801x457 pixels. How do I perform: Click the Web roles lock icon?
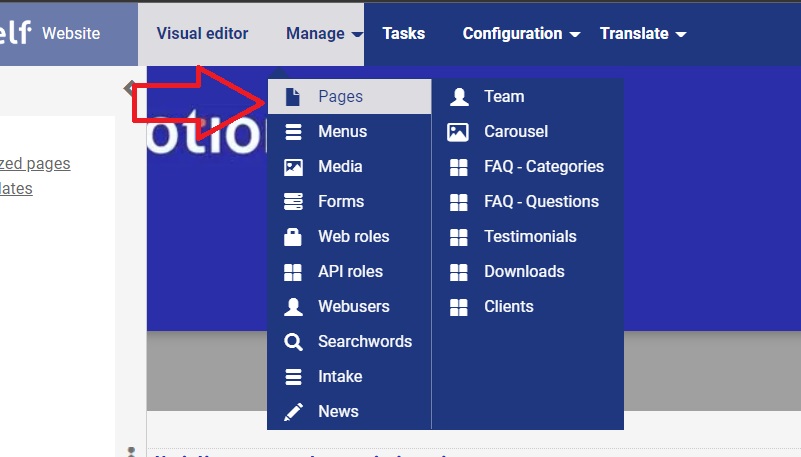point(293,237)
